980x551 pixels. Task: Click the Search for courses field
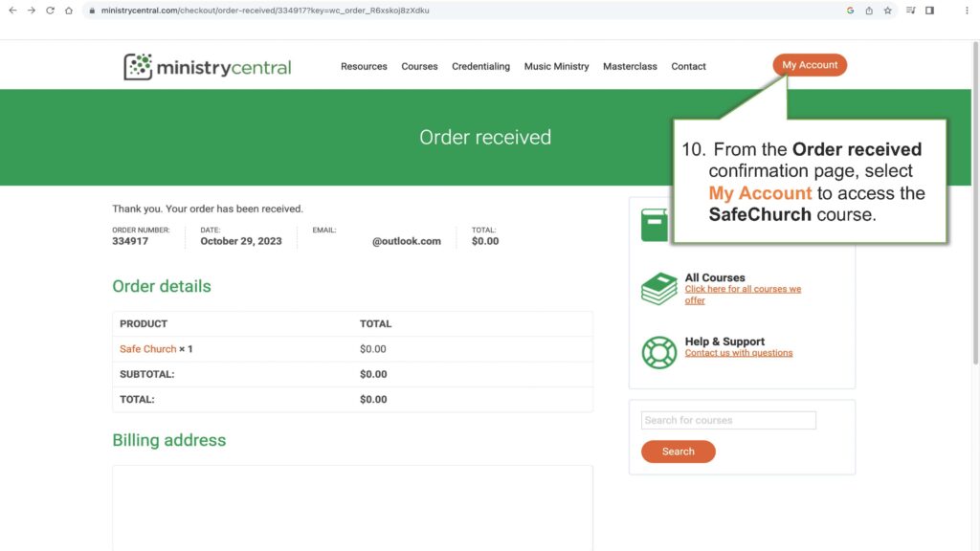728,420
